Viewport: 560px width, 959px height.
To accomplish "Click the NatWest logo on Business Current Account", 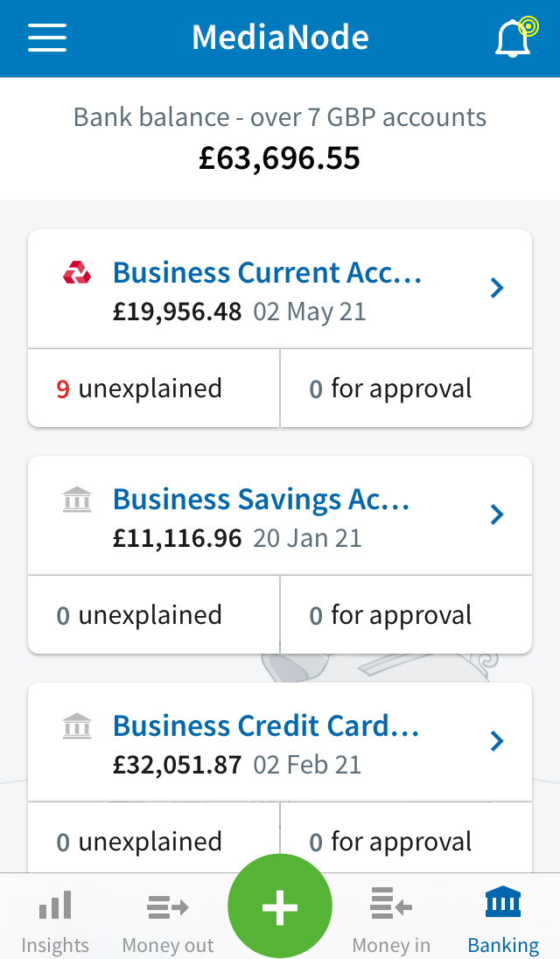I will tap(78, 272).
